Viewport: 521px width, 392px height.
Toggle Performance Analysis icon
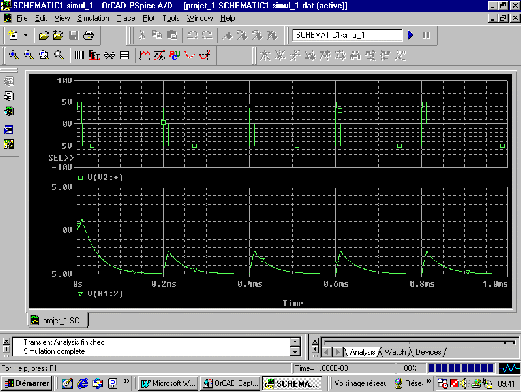click(109, 55)
